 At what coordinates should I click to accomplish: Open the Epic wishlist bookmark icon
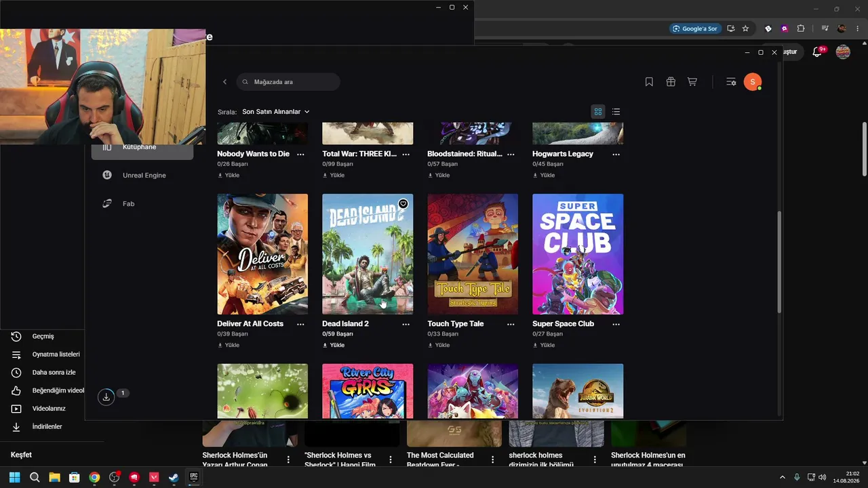(649, 82)
